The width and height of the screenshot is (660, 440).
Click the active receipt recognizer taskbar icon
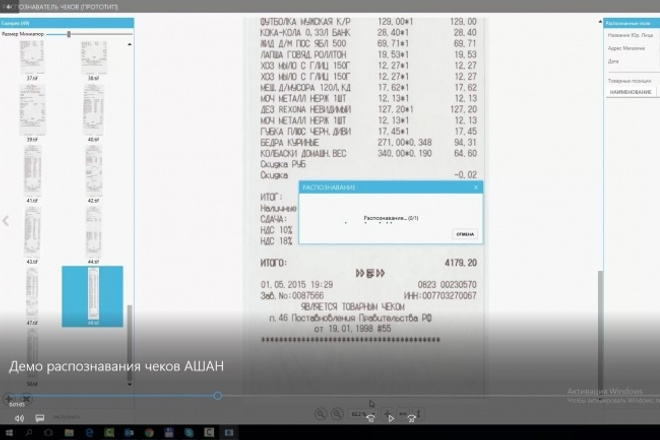[229, 432]
